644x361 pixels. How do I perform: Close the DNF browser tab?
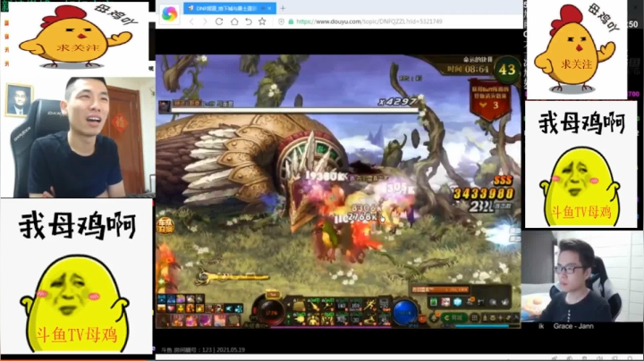(x=269, y=8)
